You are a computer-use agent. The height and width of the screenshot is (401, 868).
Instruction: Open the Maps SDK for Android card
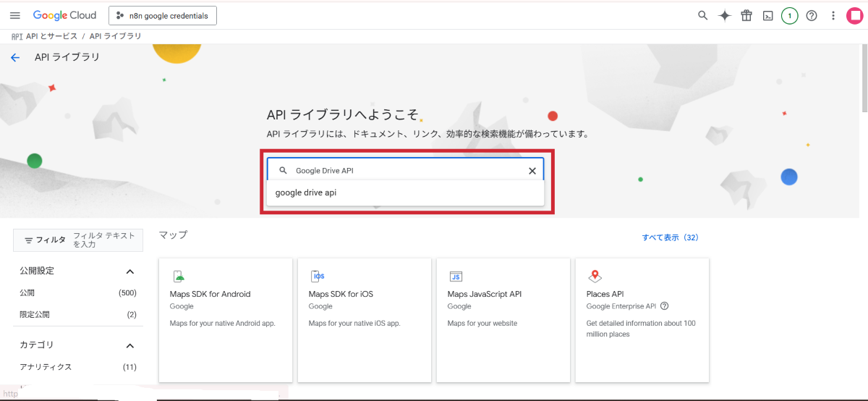pos(225,319)
